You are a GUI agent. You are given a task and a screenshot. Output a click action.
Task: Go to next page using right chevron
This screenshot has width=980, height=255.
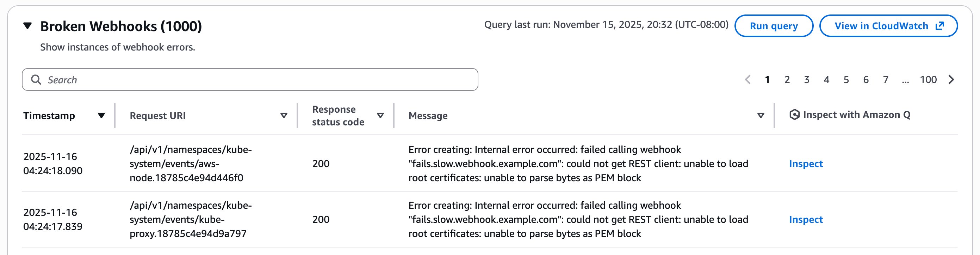pos(951,80)
